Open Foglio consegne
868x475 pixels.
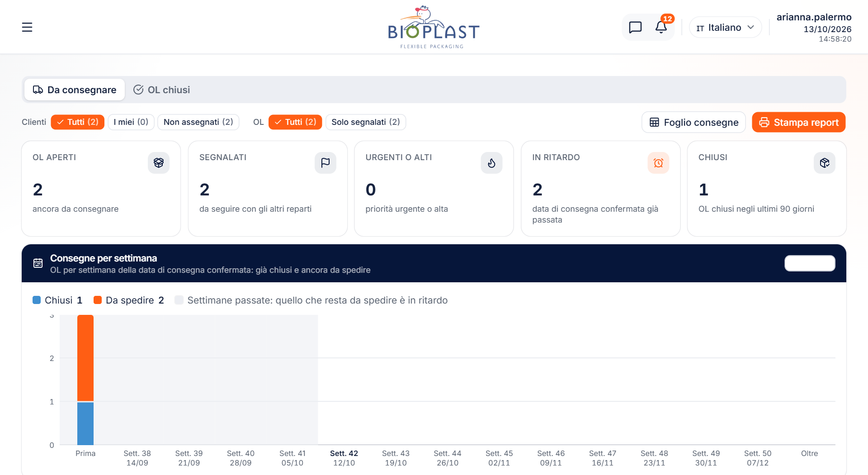point(693,122)
